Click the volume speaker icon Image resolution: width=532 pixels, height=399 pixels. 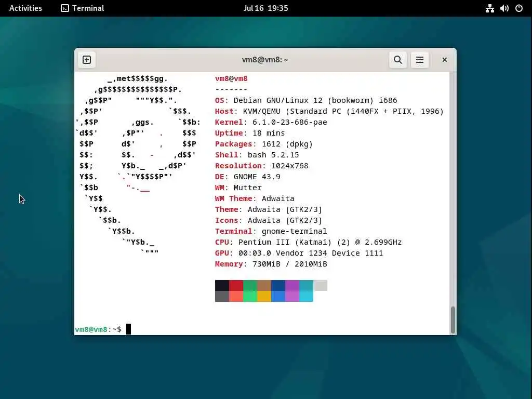pyautogui.click(x=504, y=8)
